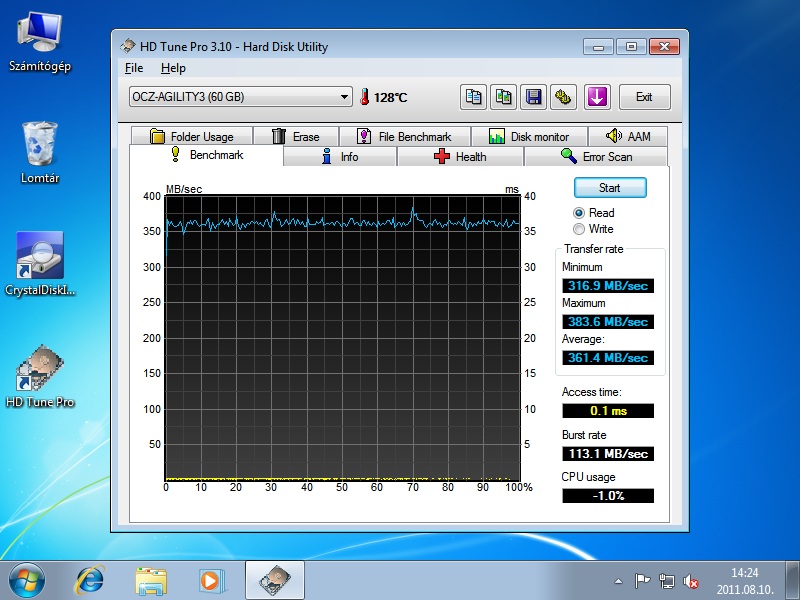Screen dimensions: 800x600
Task: Click muted volume tray icon
Action: point(690,581)
